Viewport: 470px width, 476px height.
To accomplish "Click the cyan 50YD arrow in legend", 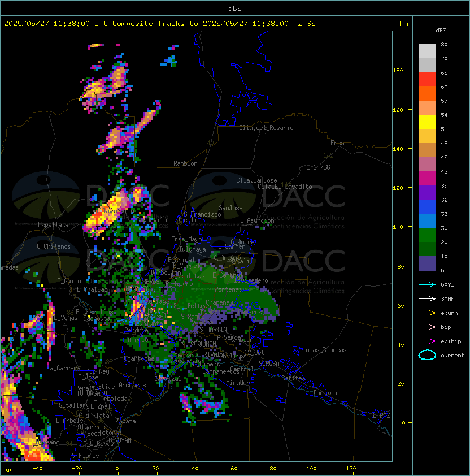I will (427, 285).
